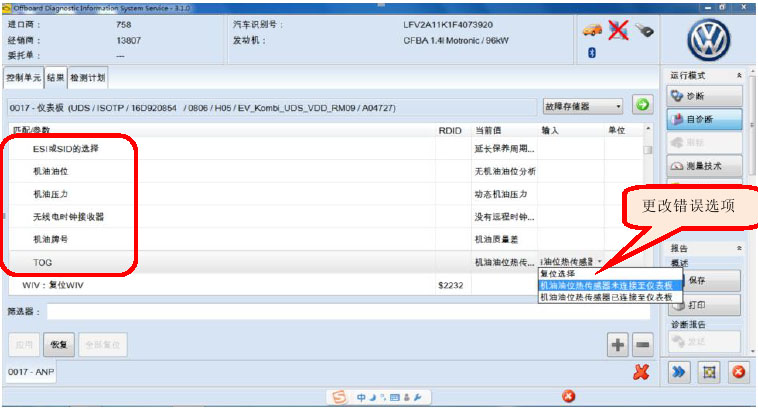The height and width of the screenshot is (409, 758).
Task: Choose 机油油位热传感器已连接至仪表板 option
Action: pos(610,297)
